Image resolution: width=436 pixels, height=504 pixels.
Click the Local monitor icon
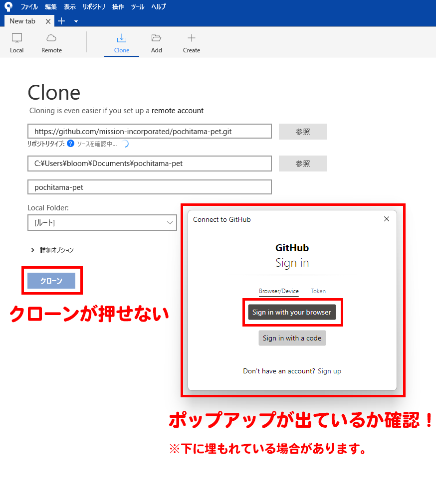(17, 38)
